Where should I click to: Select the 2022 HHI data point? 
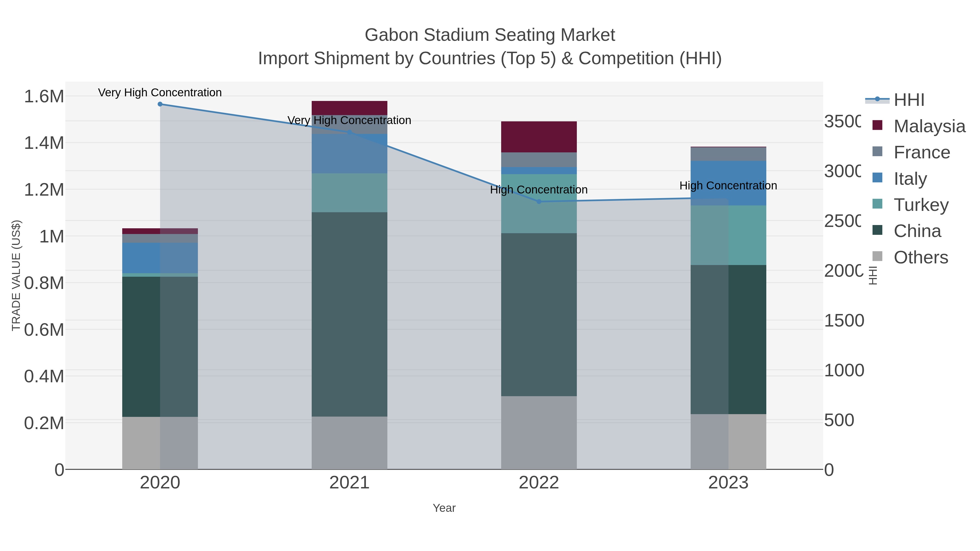(x=539, y=202)
